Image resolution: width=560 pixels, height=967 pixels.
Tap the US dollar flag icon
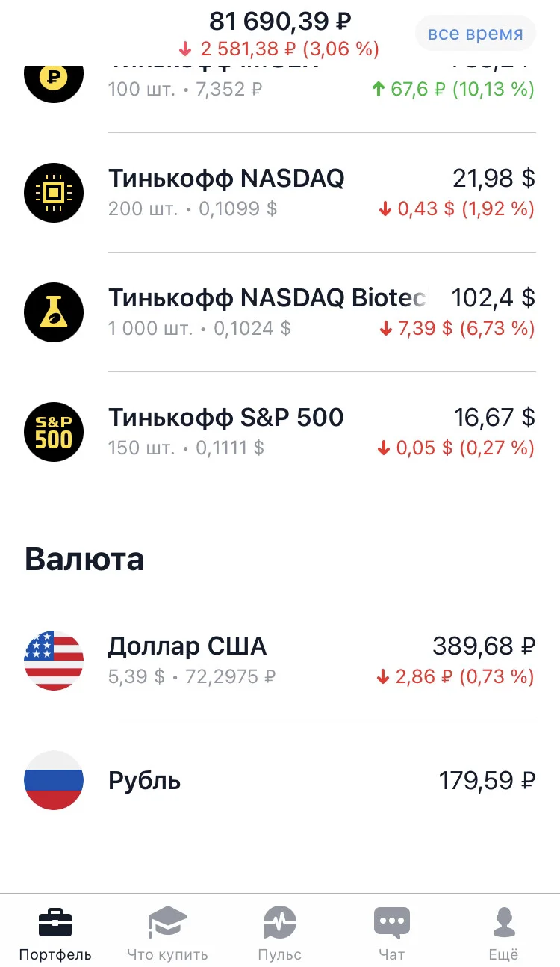tap(54, 661)
